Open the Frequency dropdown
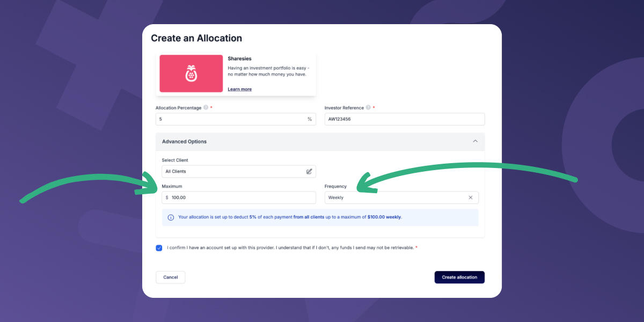The width and height of the screenshot is (644, 322). click(x=397, y=197)
